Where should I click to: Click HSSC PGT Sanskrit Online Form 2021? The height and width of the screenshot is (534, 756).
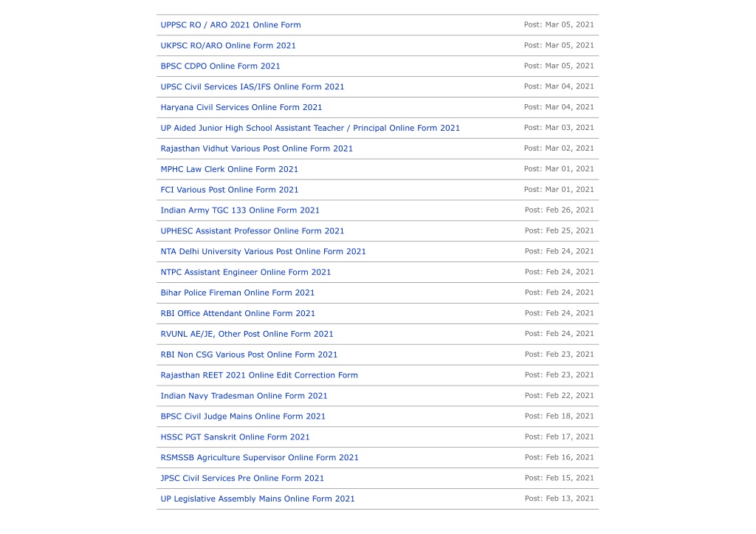pyautogui.click(x=236, y=437)
